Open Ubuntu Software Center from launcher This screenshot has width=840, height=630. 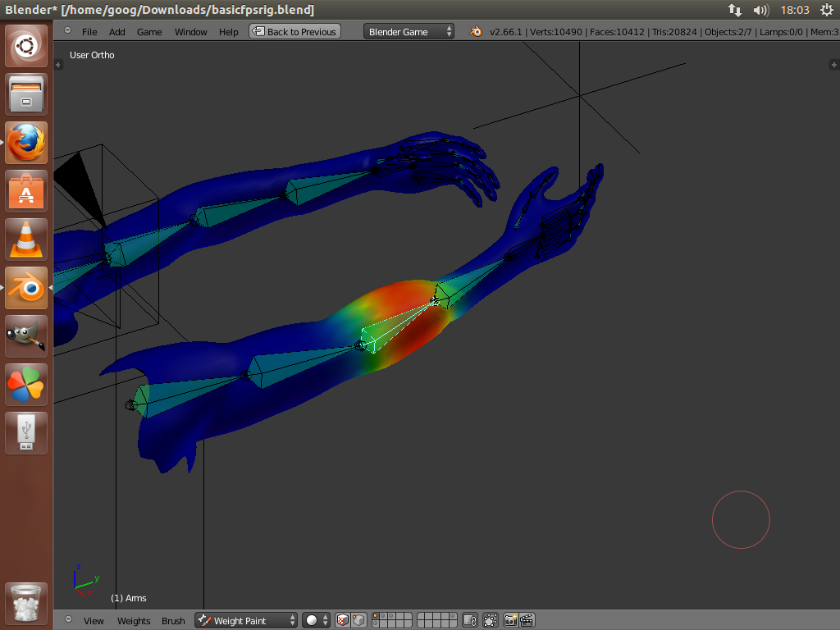(26, 191)
